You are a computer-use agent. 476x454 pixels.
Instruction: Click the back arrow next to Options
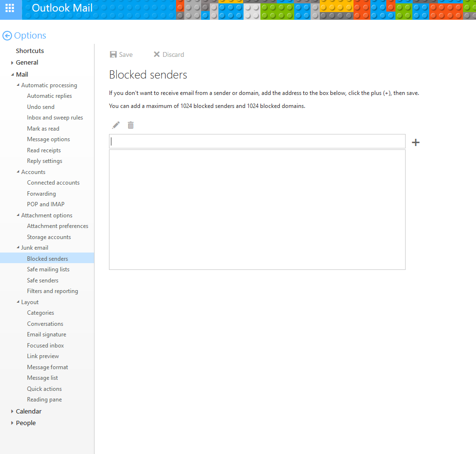[x=7, y=36]
